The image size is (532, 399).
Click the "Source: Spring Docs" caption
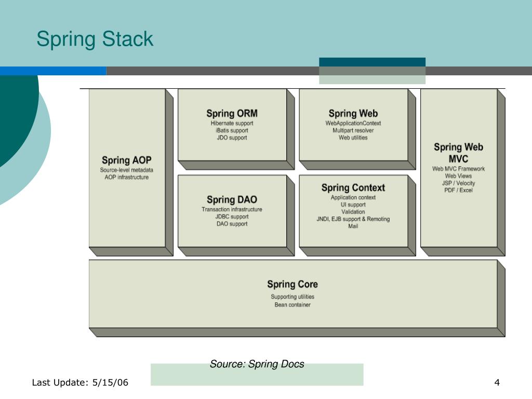click(257, 364)
